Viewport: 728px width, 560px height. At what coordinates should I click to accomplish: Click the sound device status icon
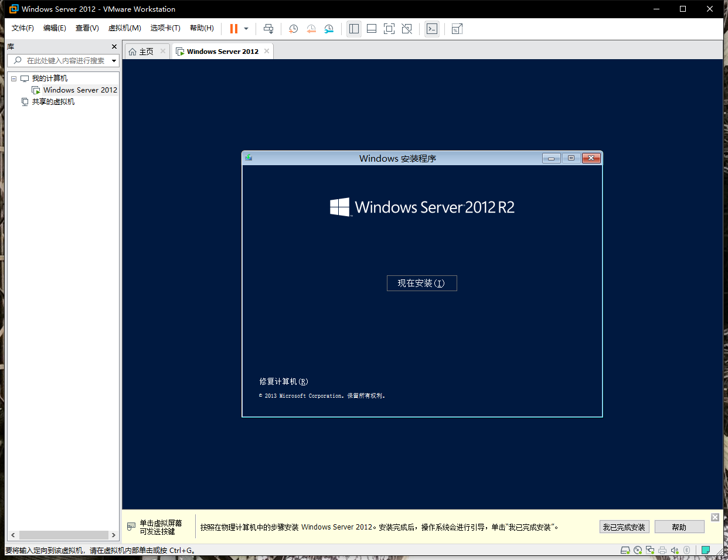point(674,550)
